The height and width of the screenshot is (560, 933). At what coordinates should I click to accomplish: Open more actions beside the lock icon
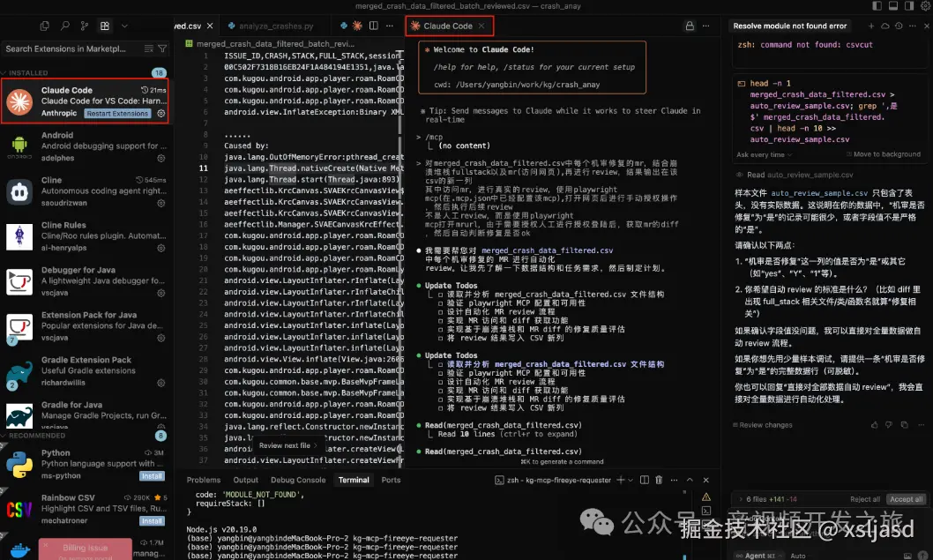click(x=706, y=26)
